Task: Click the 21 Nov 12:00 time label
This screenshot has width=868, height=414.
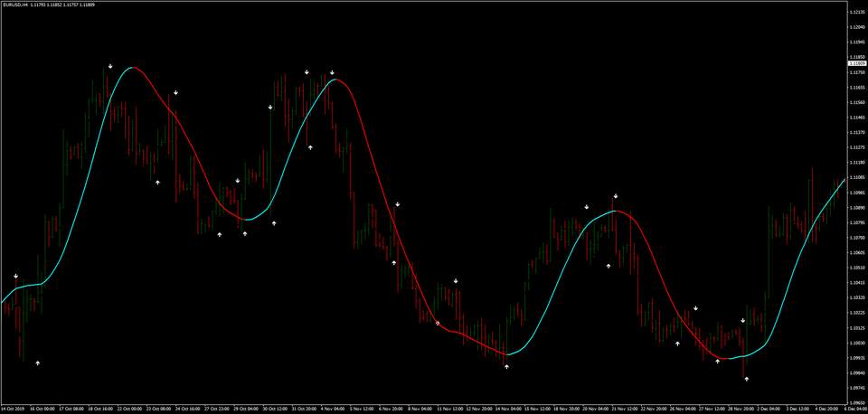Action: [625, 409]
